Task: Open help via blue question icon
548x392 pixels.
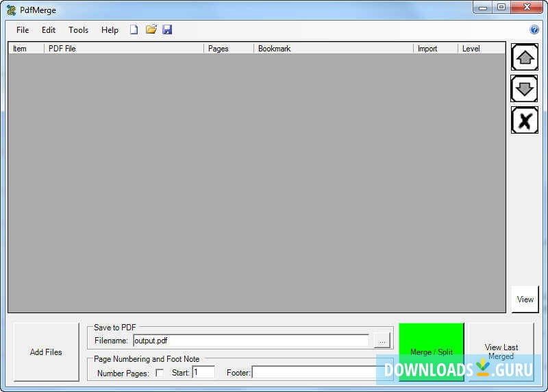Action: click(x=534, y=29)
